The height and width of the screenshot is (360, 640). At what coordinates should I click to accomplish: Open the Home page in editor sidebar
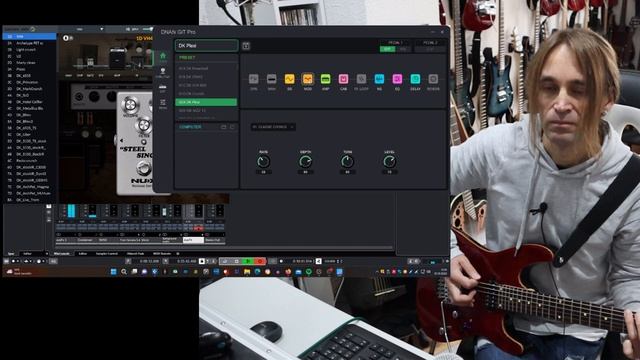point(163,57)
